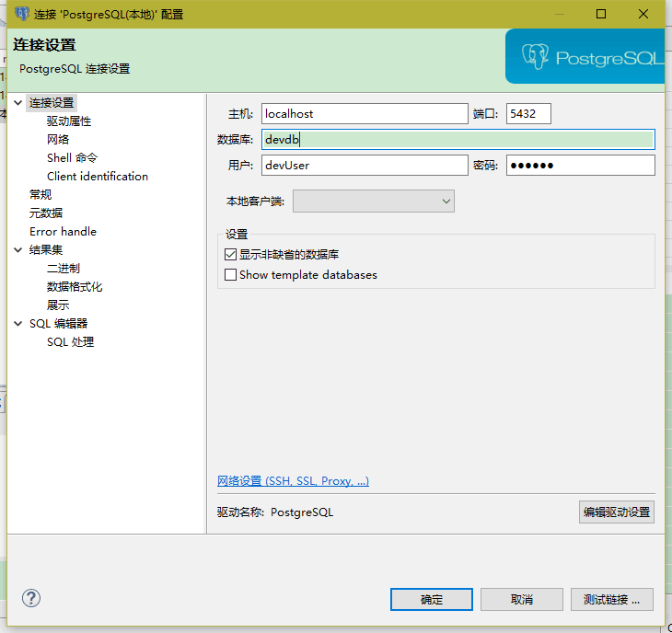
Task: Click the 'PostgreSQL 连接设置' subtitle text
Action: tap(75, 68)
